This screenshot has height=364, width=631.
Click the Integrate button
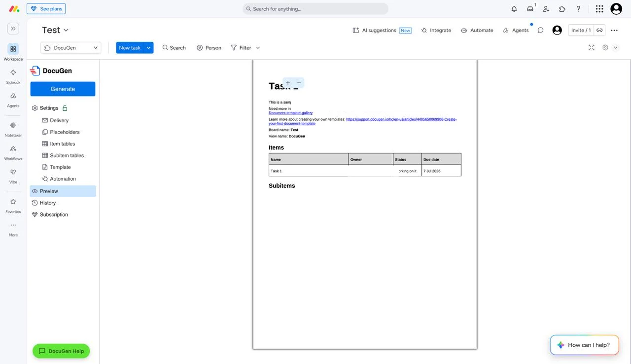tap(436, 30)
